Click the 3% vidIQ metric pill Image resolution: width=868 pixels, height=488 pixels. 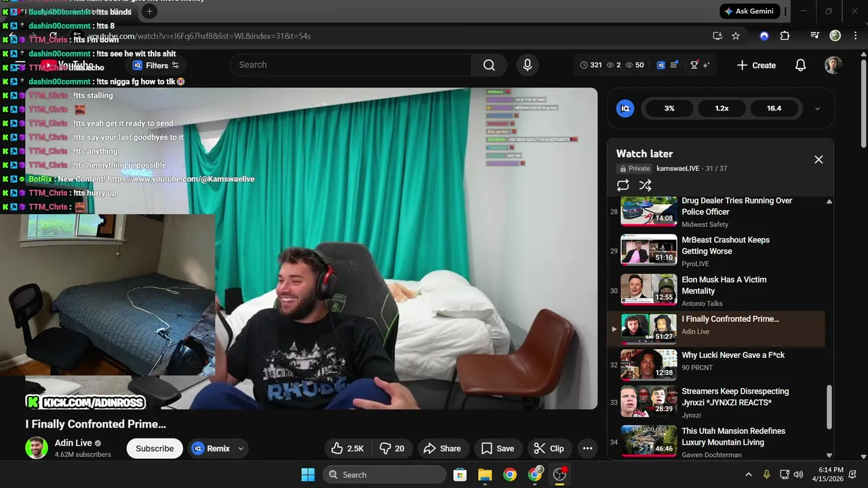(x=669, y=108)
